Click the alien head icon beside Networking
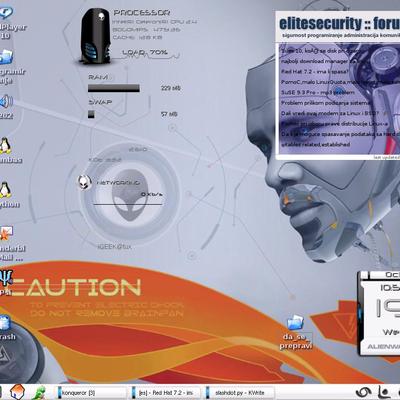Viewport: 400px width, 400px height. point(84,182)
